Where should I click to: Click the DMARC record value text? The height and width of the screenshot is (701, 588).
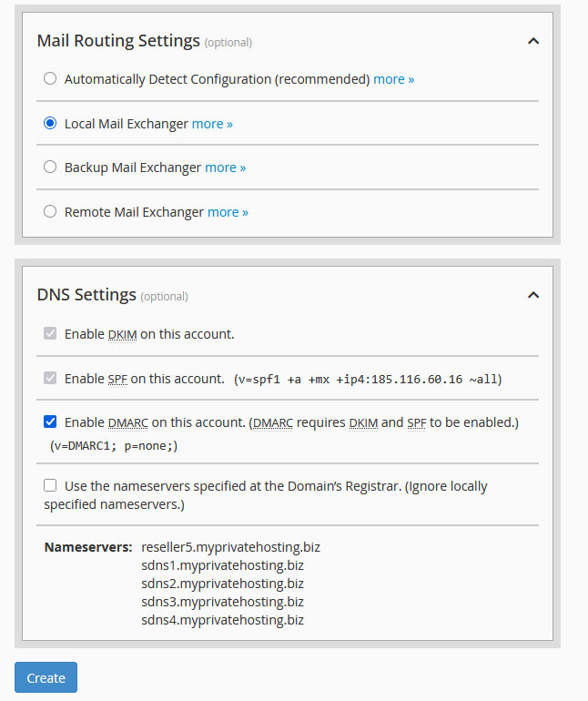(x=115, y=446)
